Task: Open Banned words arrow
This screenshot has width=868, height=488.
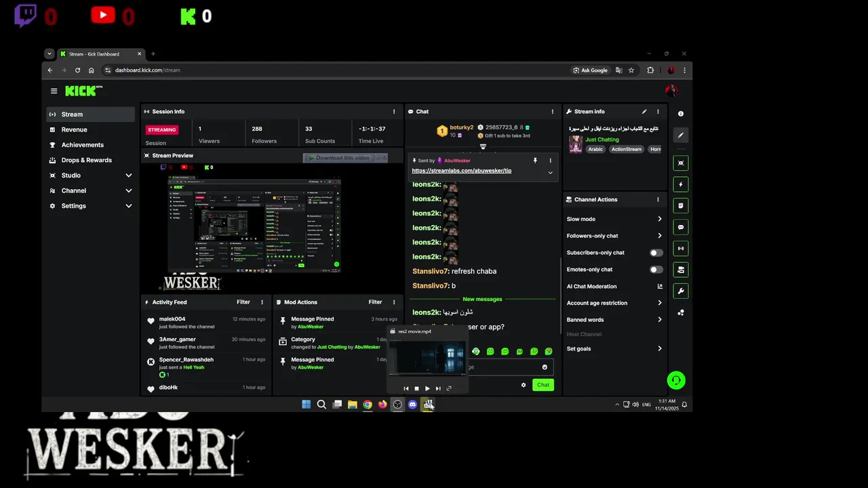Action: (659, 320)
